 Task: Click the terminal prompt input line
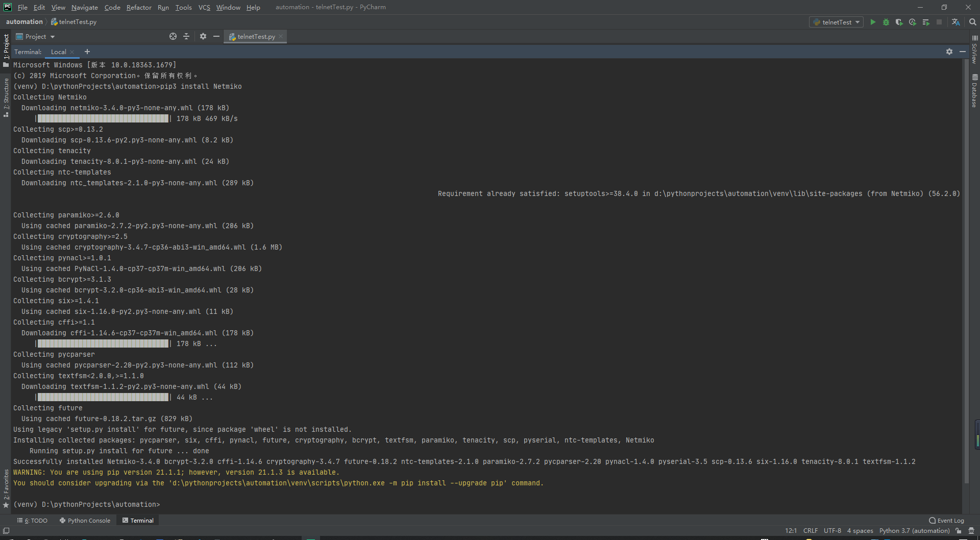tap(87, 504)
